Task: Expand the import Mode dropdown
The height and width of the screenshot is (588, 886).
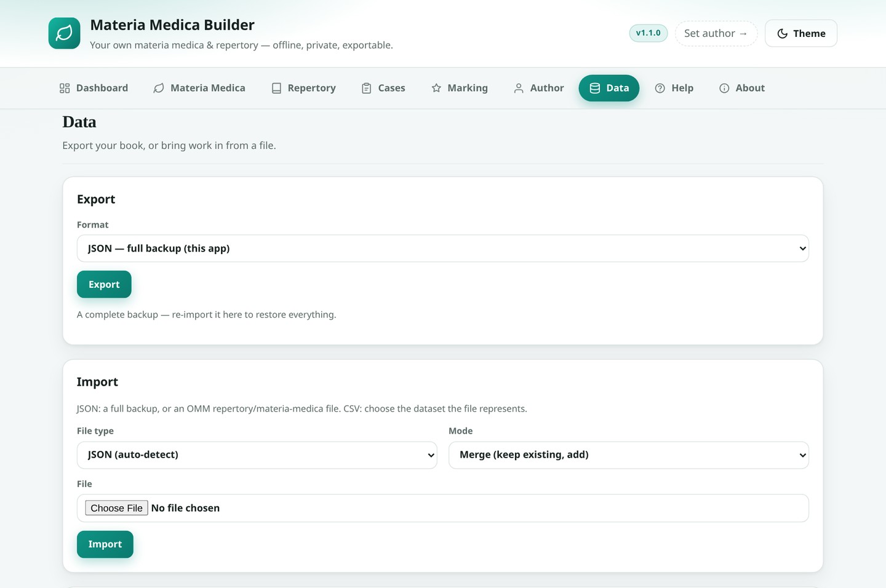Action: (x=629, y=455)
